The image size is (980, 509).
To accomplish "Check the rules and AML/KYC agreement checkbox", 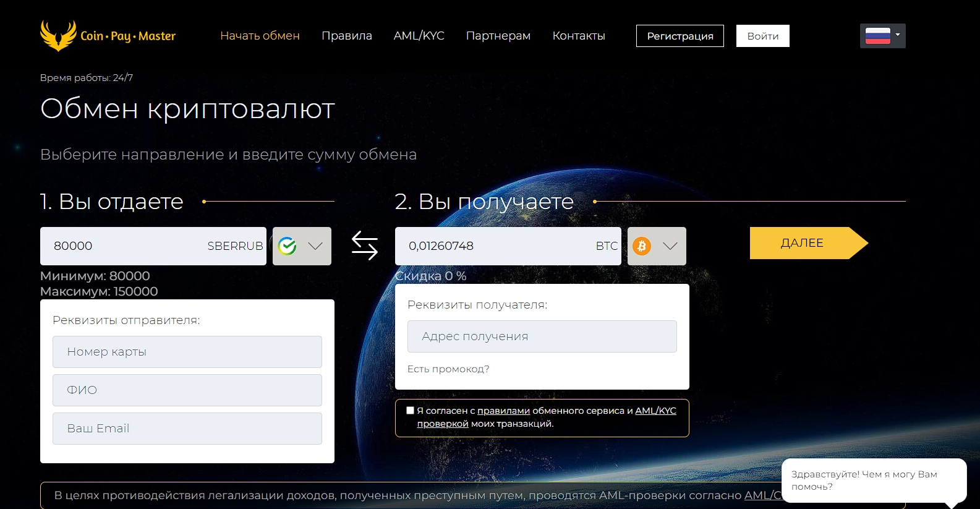I will pos(410,410).
